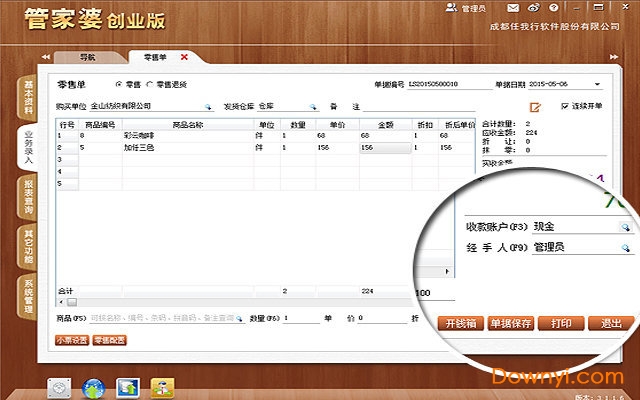Viewport: 640px width, 400px height.
Task: Open the 购买单位 customer lookup icon
Action: [x=209, y=106]
